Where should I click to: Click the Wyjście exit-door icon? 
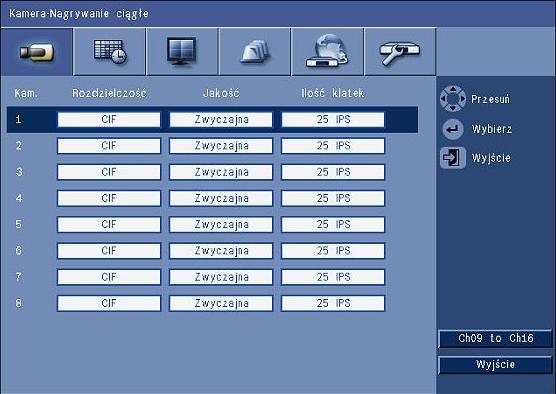click(453, 158)
